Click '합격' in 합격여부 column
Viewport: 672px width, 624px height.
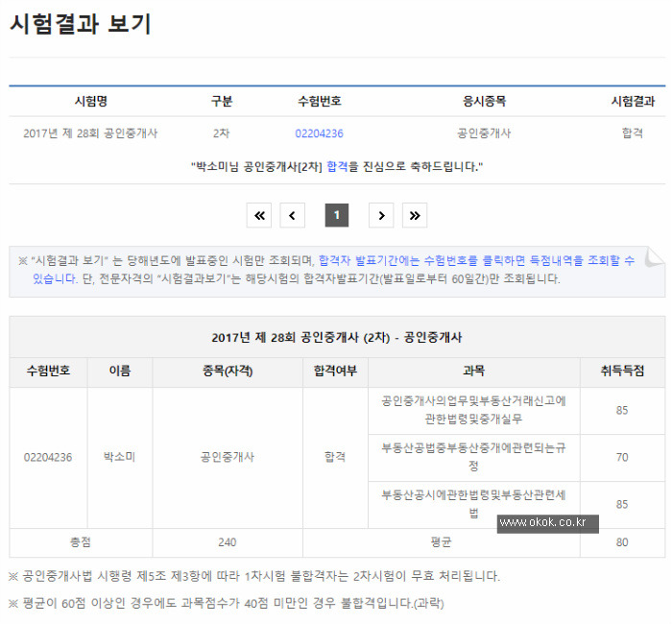tap(335, 457)
